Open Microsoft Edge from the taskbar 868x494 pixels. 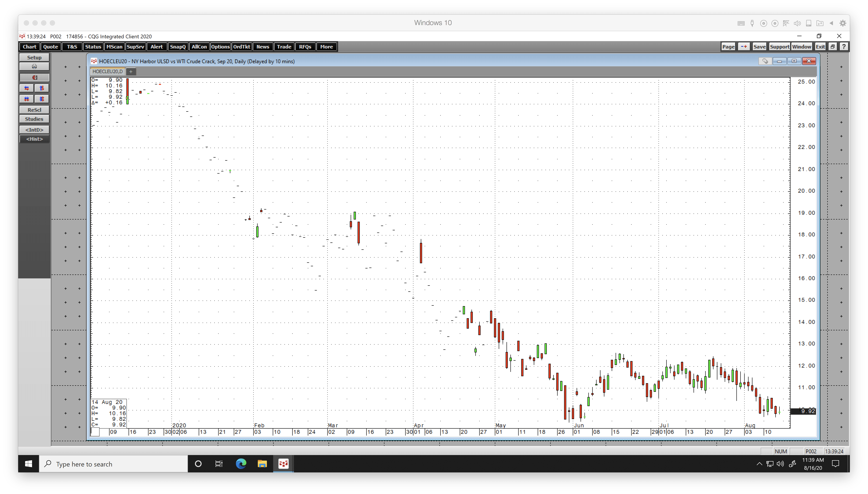pyautogui.click(x=241, y=464)
